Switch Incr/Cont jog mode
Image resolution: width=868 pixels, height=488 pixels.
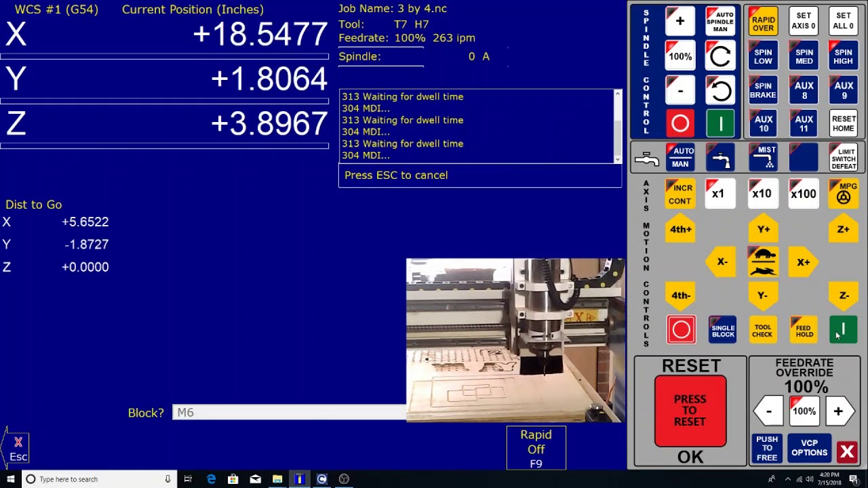tap(680, 194)
